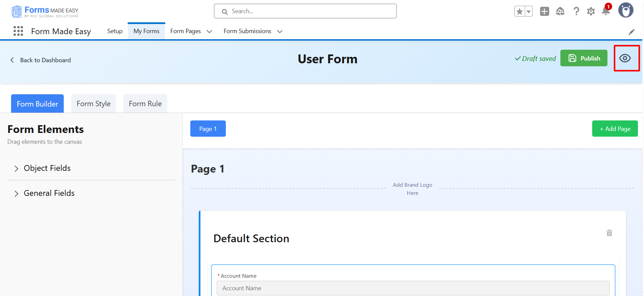Switch to the Form Rule tab

pos(145,104)
